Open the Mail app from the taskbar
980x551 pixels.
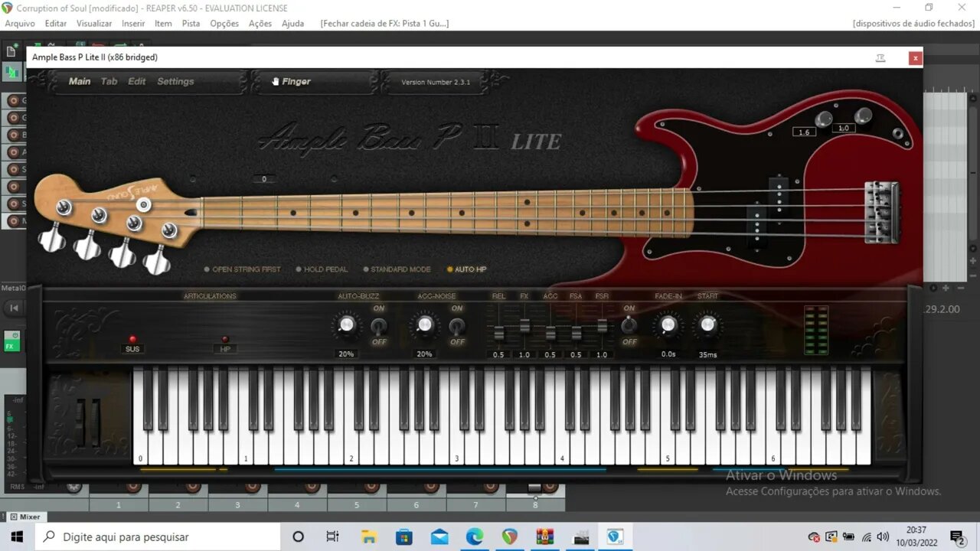[x=439, y=536]
